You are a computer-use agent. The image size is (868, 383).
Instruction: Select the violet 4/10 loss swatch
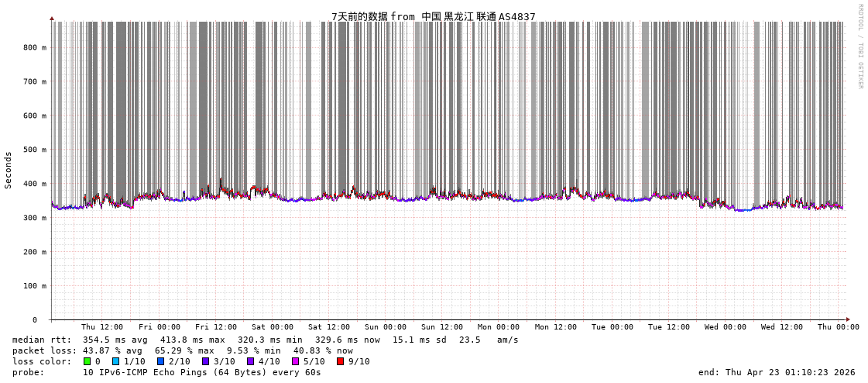(x=250, y=361)
